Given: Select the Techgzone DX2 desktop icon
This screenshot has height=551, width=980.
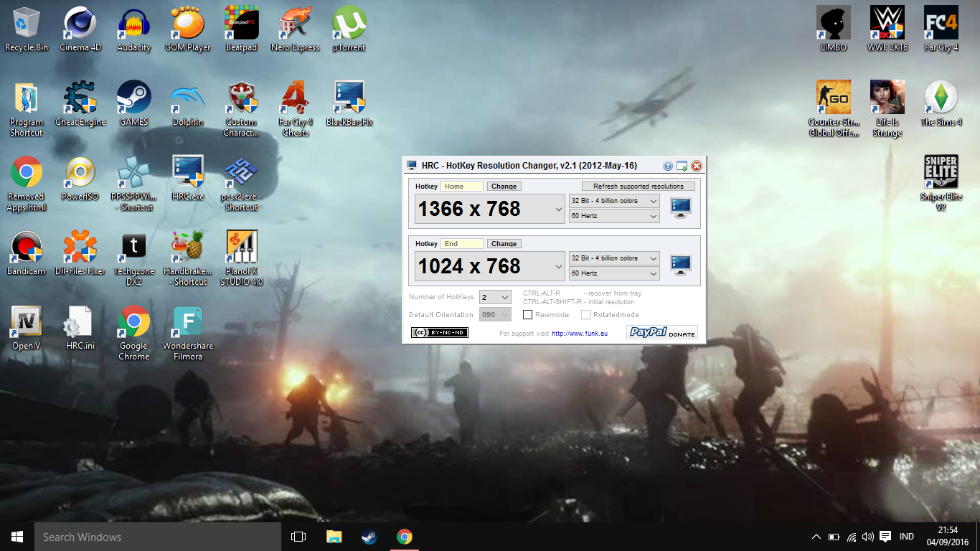Looking at the screenshot, I should [x=134, y=258].
